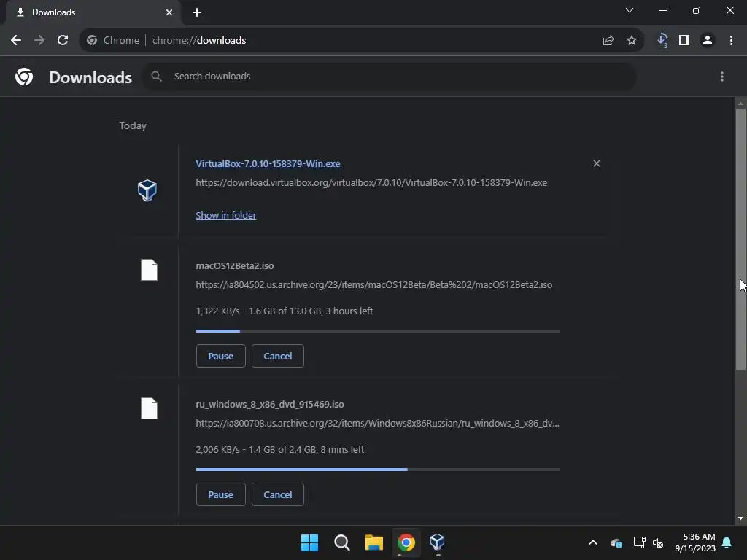The image size is (747, 560).
Task: Click the macOS12Beta2.iso file icon
Action: [x=149, y=270]
